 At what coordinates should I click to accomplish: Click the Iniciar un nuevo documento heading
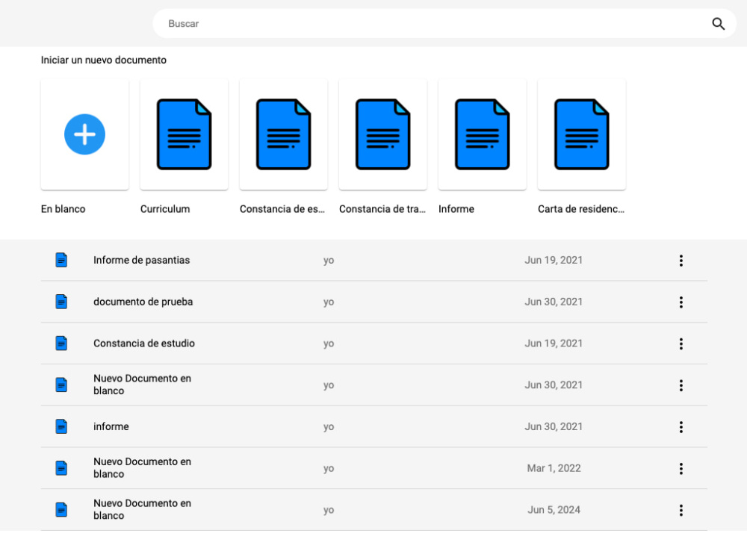click(103, 60)
